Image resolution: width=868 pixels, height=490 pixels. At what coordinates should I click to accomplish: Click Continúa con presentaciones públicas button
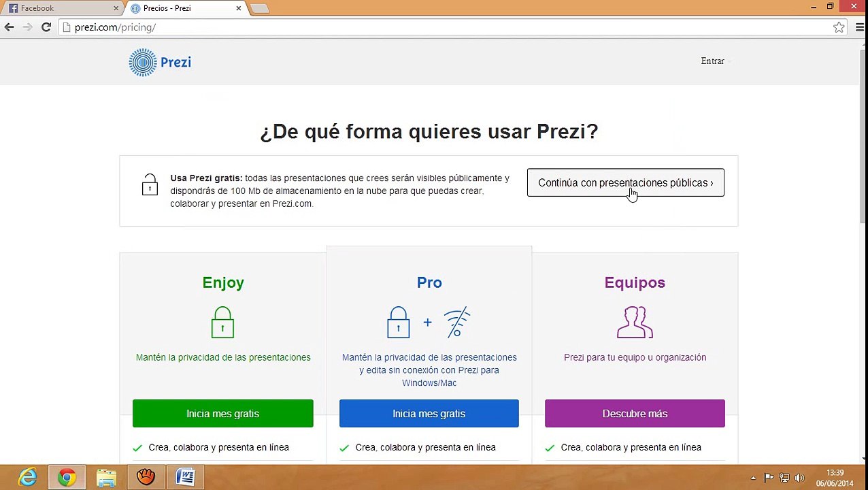tap(625, 182)
